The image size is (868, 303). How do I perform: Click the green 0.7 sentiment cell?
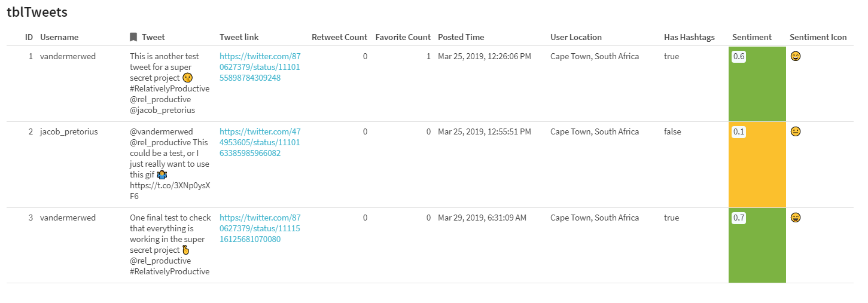point(757,245)
